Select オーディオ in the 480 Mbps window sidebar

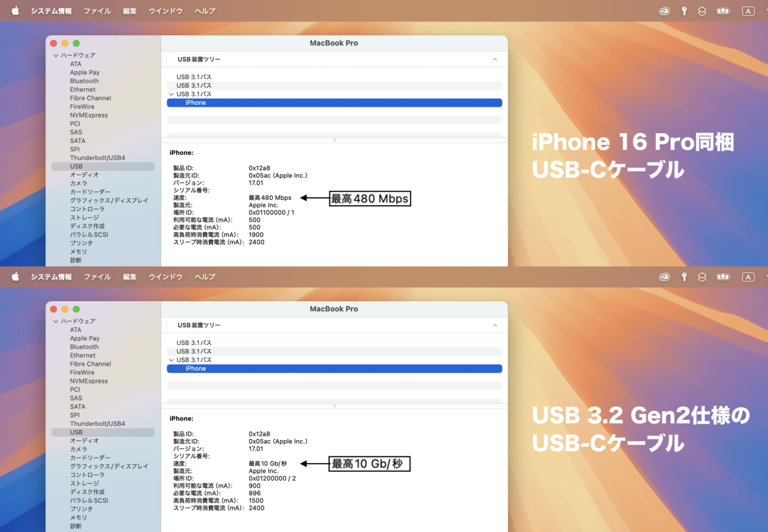tap(84, 175)
